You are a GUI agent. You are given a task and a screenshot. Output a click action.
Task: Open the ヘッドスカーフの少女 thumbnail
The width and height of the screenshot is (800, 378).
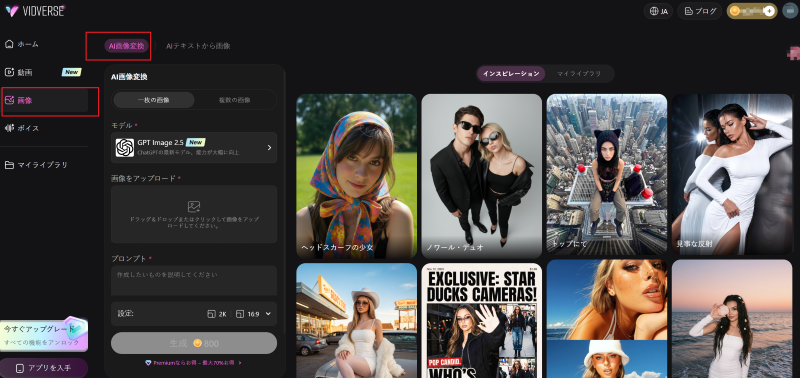coord(357,175)
